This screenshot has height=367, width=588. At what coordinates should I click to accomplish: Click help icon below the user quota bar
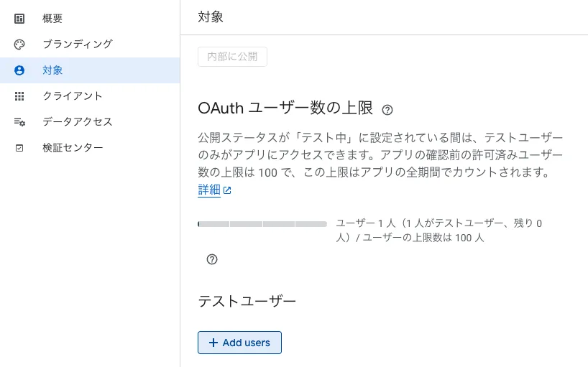point(212,259)
